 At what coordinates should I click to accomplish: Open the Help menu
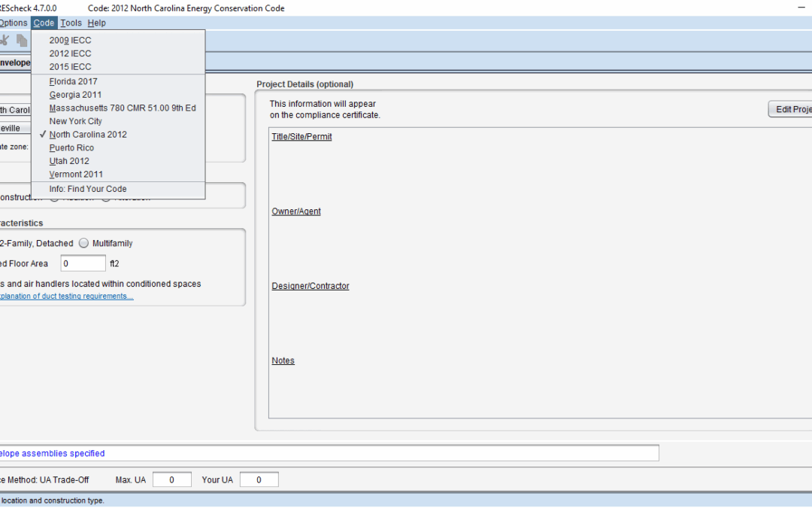(x=96, y=23)
